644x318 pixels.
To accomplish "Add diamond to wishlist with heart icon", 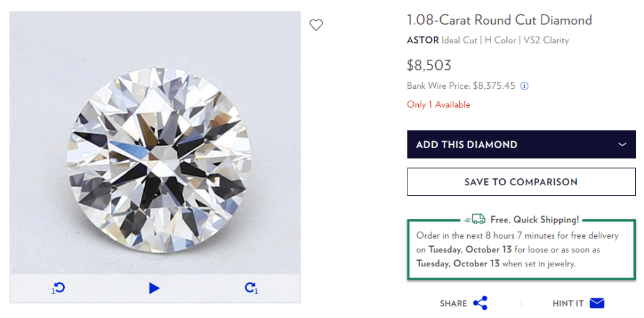I will [x=316, y=25].
